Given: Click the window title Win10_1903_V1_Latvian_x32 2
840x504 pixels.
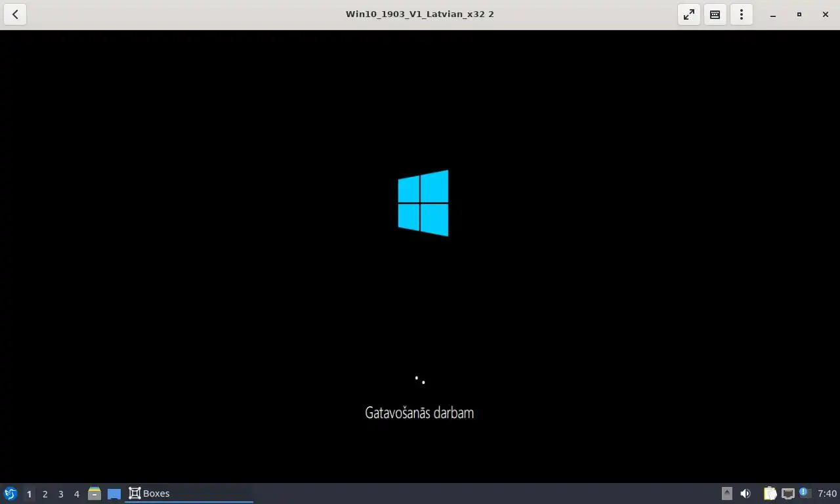Looking at the screenshot, I should click(x=420, y=14).
